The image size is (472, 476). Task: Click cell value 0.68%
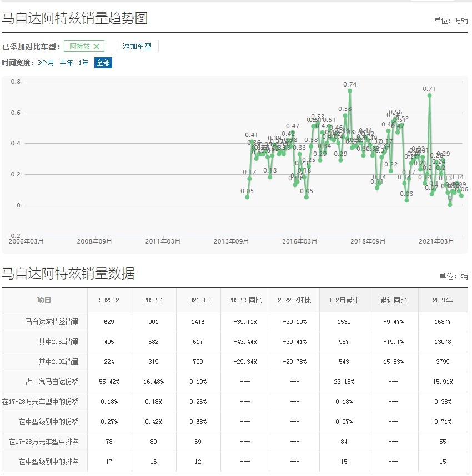pos(198,422)
